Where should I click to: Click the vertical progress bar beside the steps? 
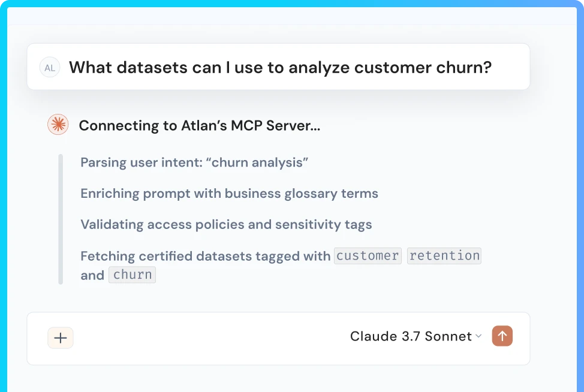pos(60,219)
